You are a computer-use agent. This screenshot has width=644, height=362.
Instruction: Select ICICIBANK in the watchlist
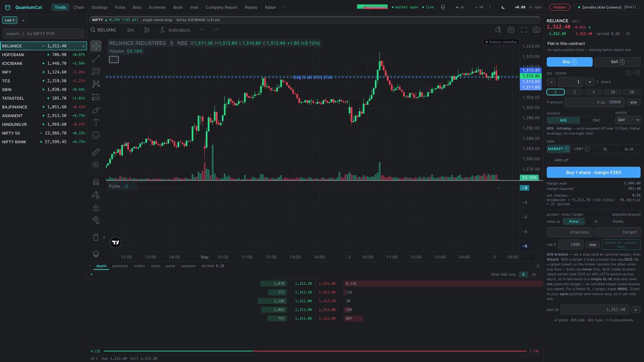tap(43, 63)
